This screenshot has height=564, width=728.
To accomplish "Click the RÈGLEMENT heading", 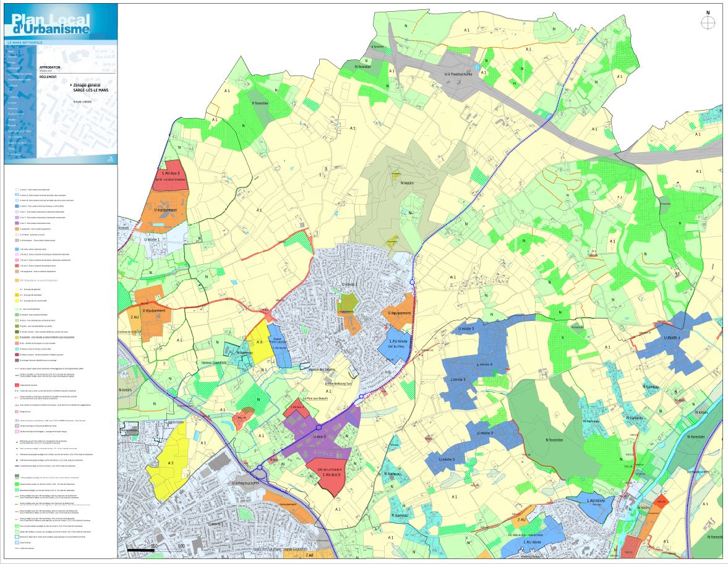I will click(x=48, y=77).
